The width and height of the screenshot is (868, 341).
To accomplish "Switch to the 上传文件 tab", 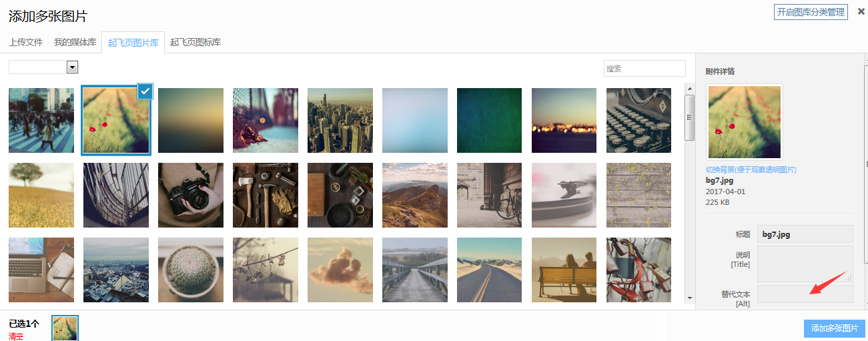I will pyautogui.click(x=26, y=42).
